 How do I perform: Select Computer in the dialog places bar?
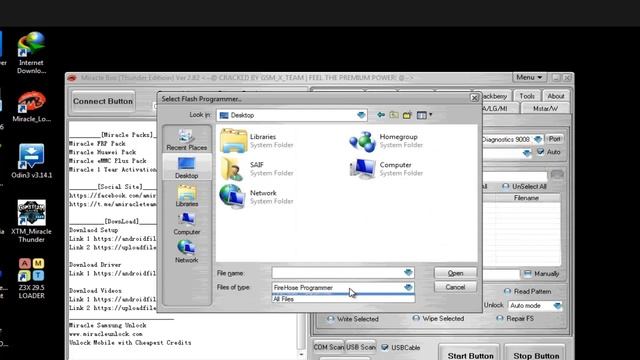pyautogui.click(x=187, y=224)
